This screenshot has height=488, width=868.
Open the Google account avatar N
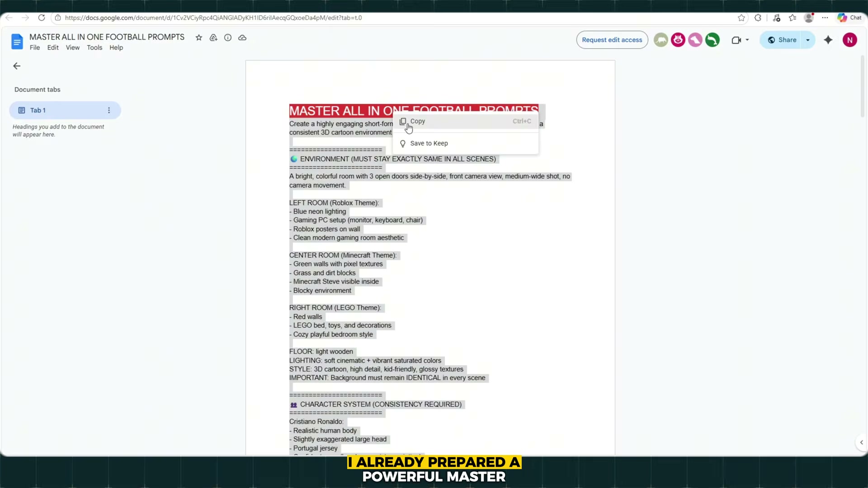coord(850,40)
